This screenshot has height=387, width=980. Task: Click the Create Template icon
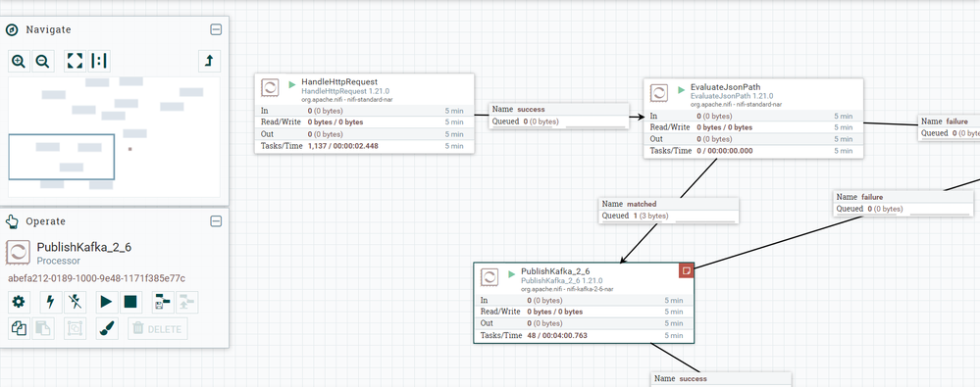pos(163,302)
